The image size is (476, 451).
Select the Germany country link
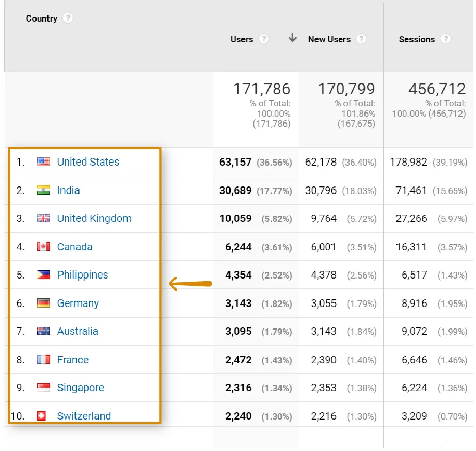77,303
